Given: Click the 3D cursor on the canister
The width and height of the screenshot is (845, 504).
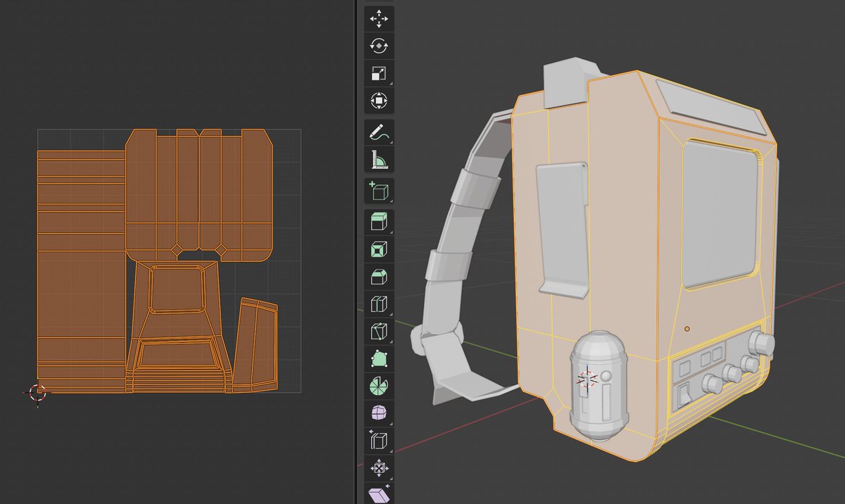Looking at the screenshot, I should point(587,379).
